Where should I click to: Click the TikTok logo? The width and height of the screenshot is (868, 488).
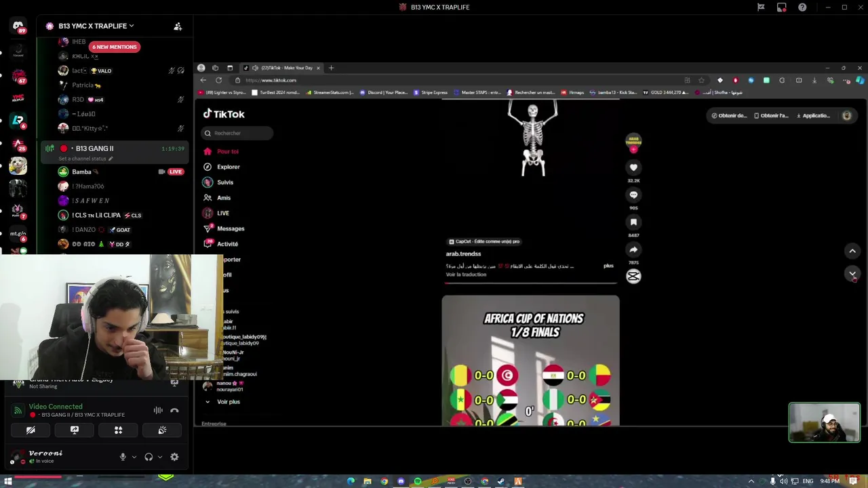click(224, 114)
